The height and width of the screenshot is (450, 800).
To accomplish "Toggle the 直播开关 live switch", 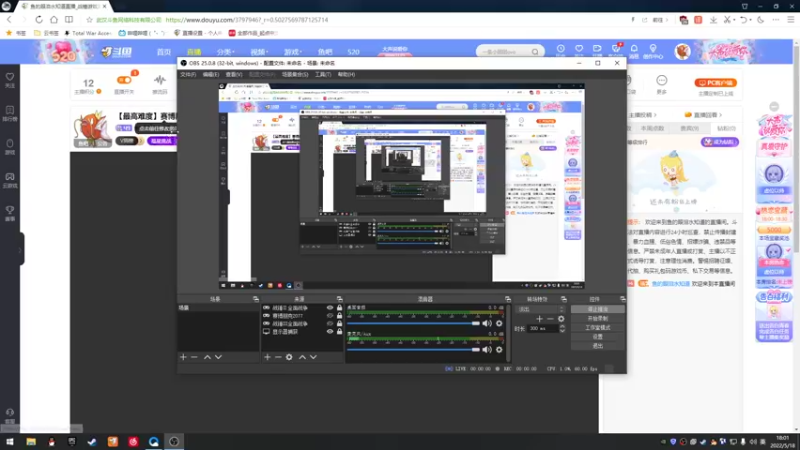I will click(x=124, y=80).
